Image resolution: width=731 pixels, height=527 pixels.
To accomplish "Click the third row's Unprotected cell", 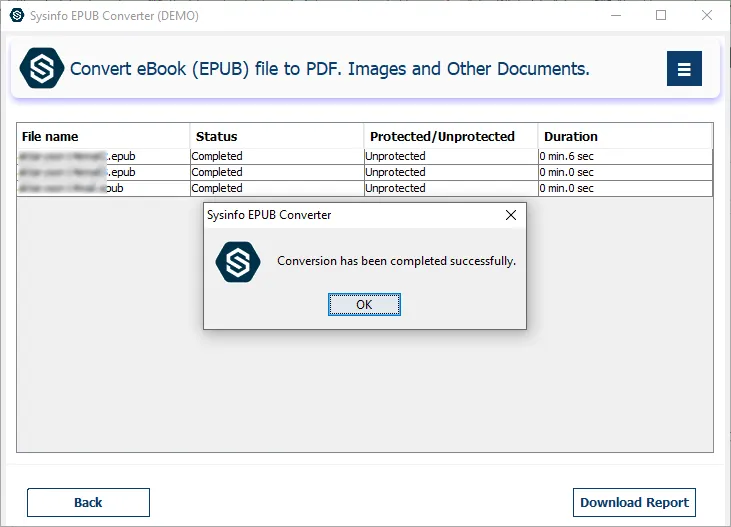I will [x=395, y=188].
